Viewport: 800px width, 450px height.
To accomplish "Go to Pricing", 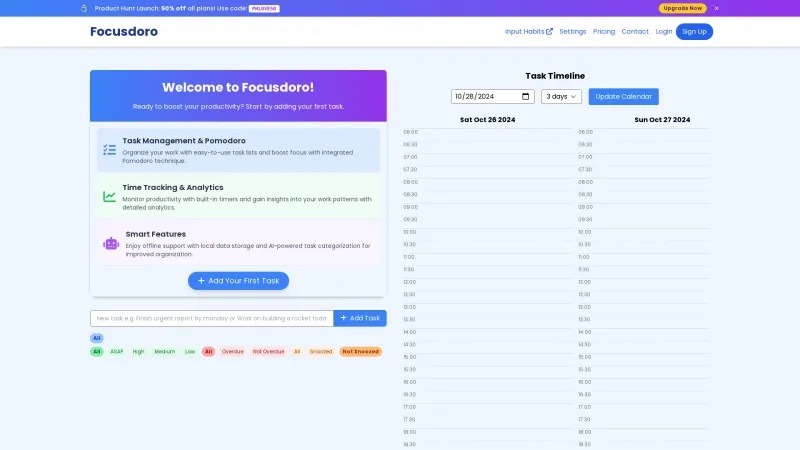I will pos(604,32).
